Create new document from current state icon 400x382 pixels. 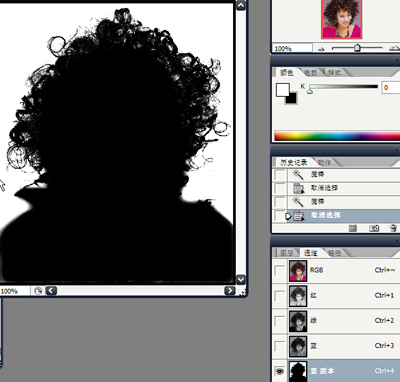(353, 228)
